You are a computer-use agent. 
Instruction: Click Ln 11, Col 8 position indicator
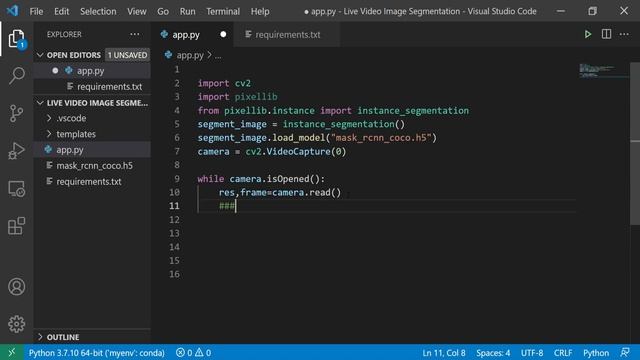pos(444,352)
